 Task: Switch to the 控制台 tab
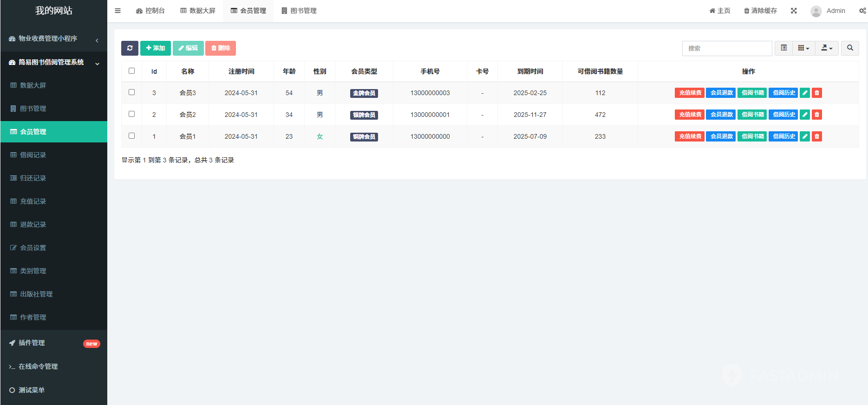(150, 11)
